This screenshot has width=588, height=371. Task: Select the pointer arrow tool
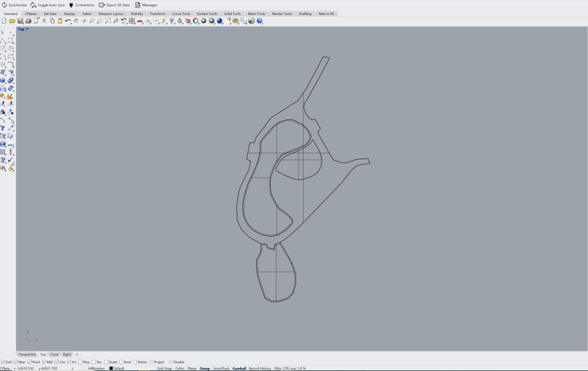3,32
